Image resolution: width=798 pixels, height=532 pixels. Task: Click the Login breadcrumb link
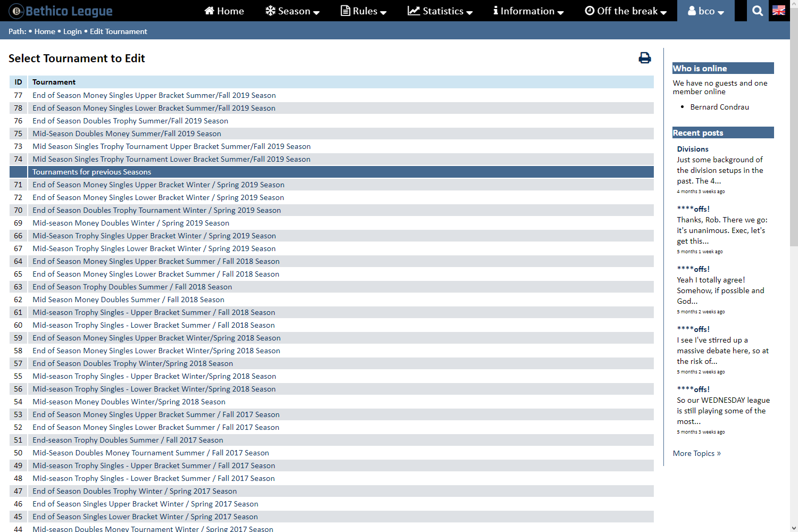click(72, 31)
